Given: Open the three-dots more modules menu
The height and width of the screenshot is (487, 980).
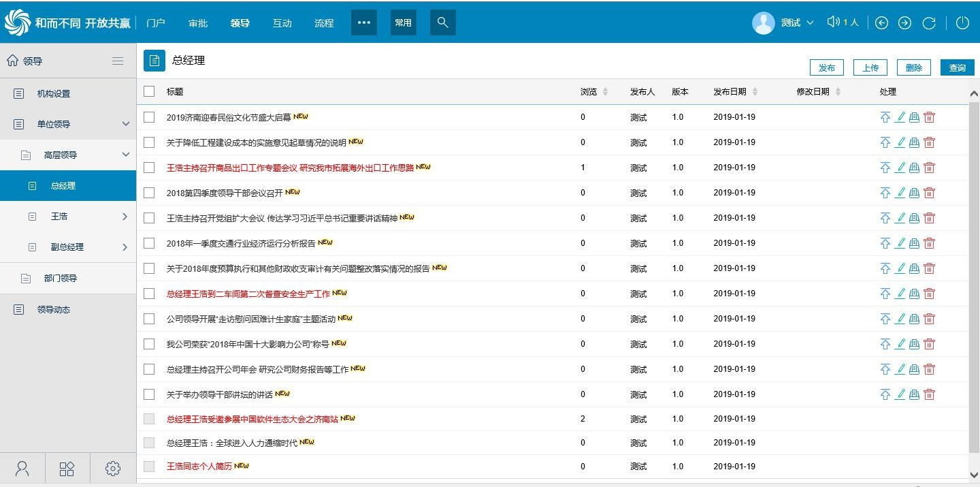Looking at the screenshot, I should [364, 22].
